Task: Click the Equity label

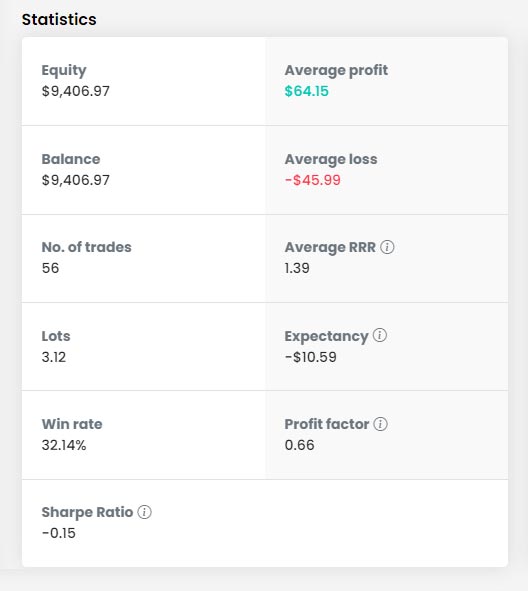Action: point(64,70)
